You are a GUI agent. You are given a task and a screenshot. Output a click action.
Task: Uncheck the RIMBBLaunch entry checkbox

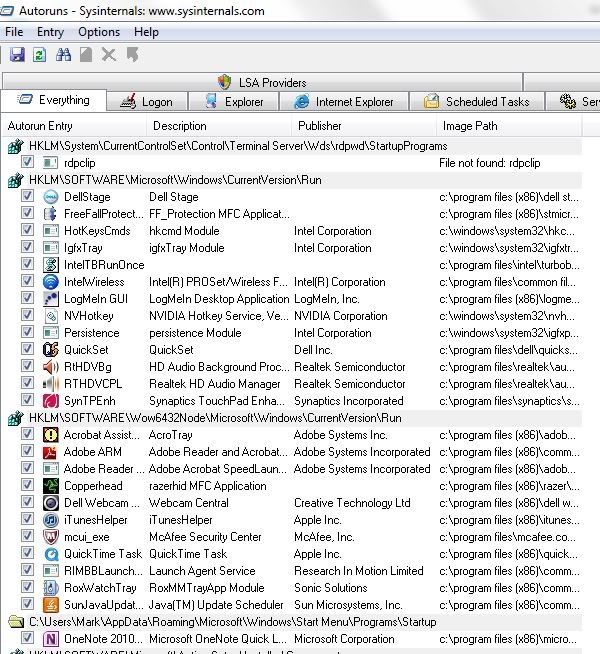(28, 570)
